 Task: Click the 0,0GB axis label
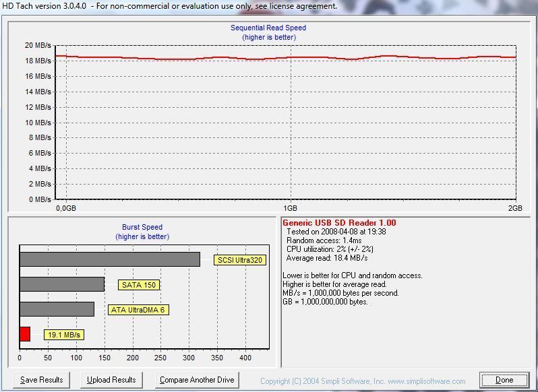[66, 208]
